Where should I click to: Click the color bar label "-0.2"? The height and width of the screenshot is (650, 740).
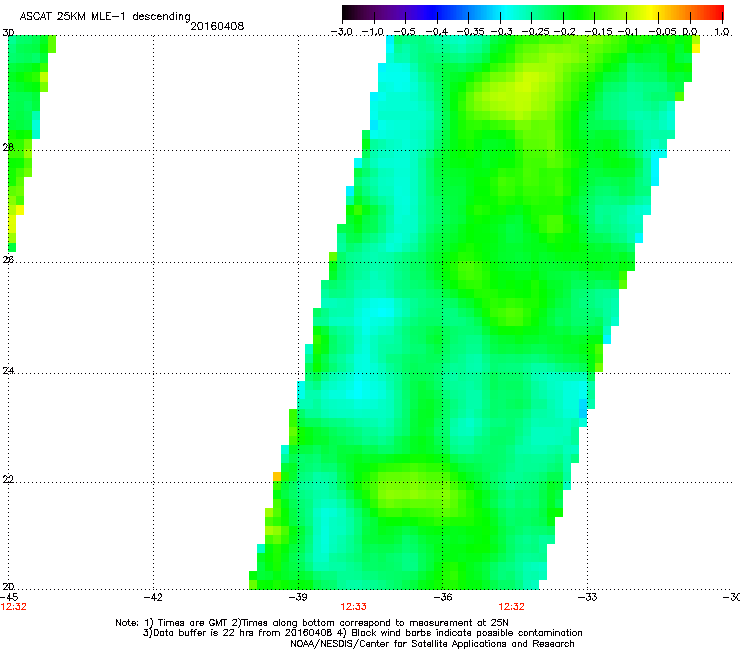pos(564,32)
